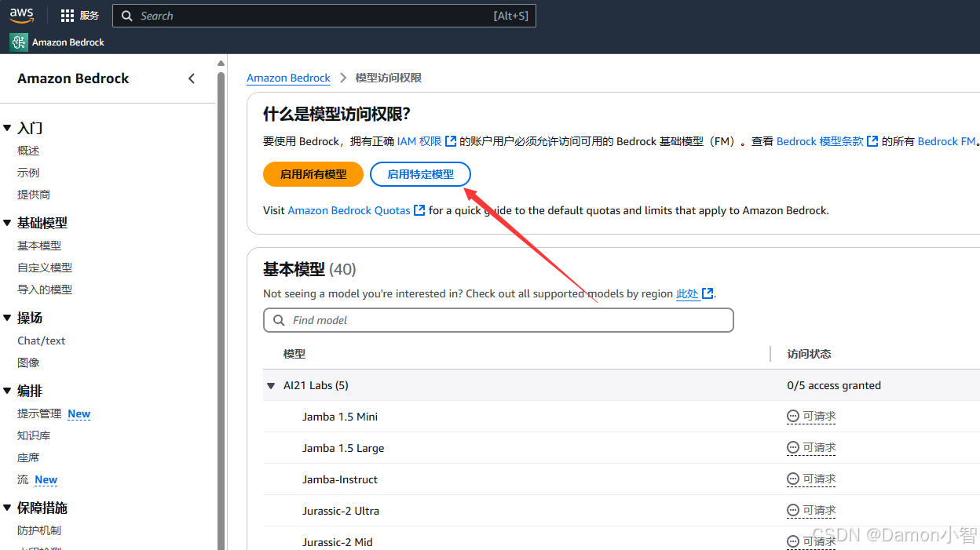Open 防护机制 in the sidebar
The height and width of the screenshot is (550, 980).
coord(39,530)
